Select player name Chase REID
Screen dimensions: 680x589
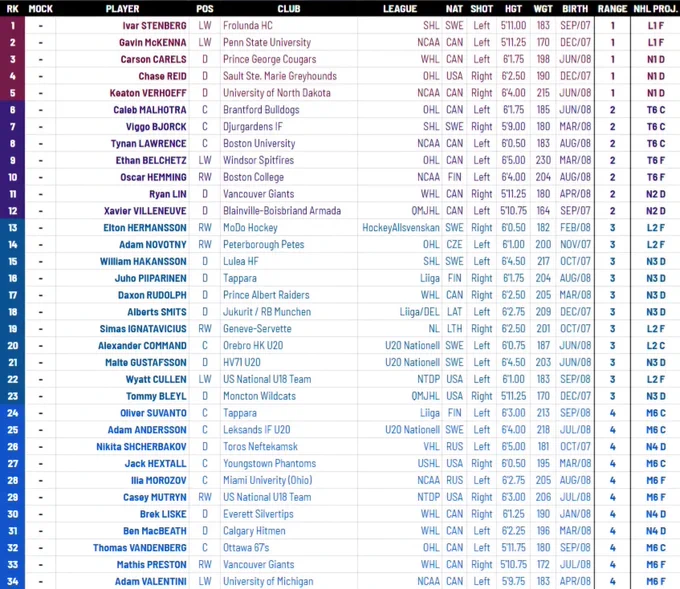(x=163, y=76)
